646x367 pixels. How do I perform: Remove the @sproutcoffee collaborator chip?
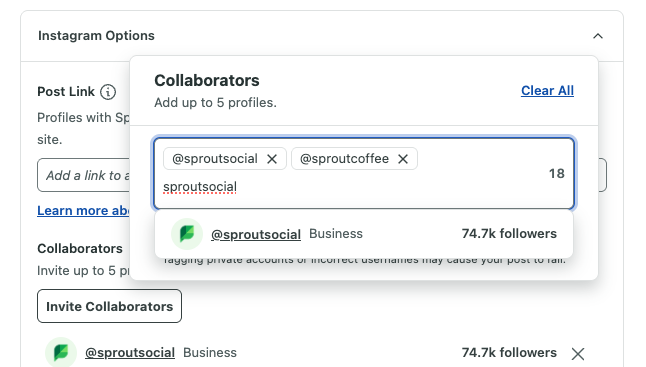coord(403,159)
